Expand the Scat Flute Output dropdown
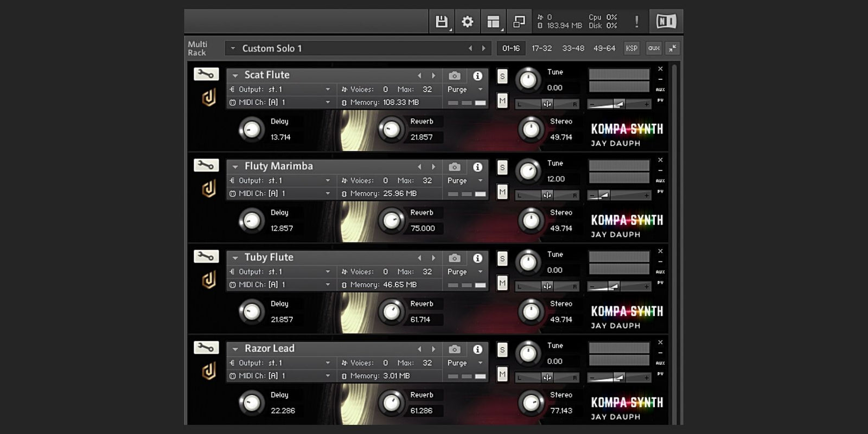 tap(328, 90)
